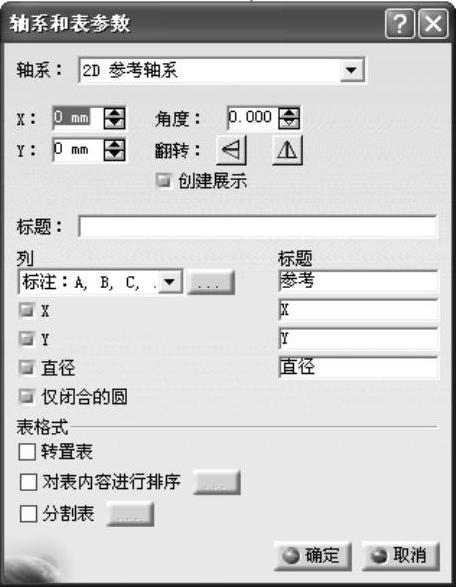Enable the 转置表 checkbox
This screenshot has width=456, height=587.
(27, 452)
